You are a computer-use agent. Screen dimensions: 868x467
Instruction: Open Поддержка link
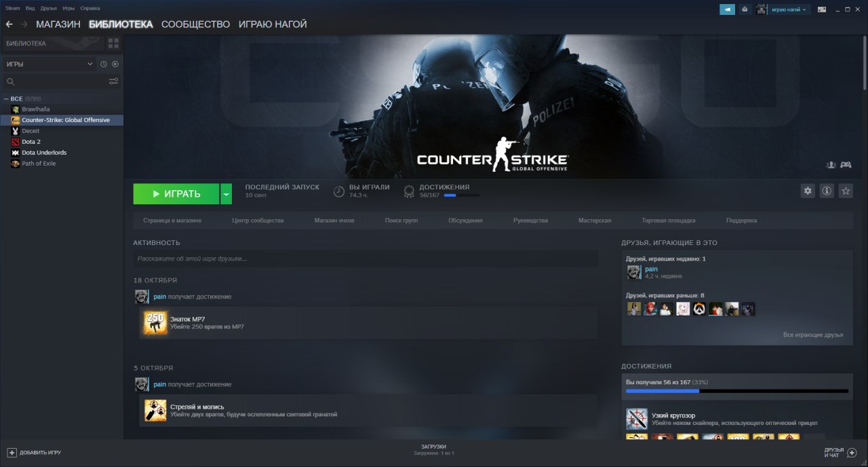[741, 221]
